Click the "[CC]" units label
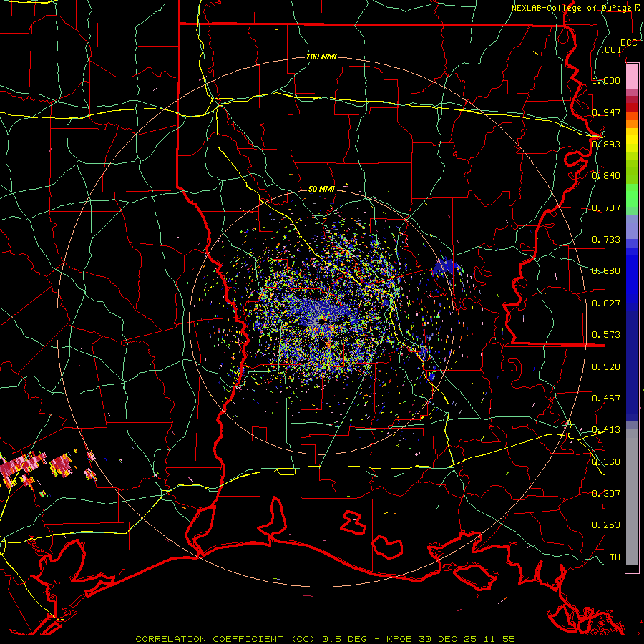Screen dimensions: 644x644 [x=611, y=49]
